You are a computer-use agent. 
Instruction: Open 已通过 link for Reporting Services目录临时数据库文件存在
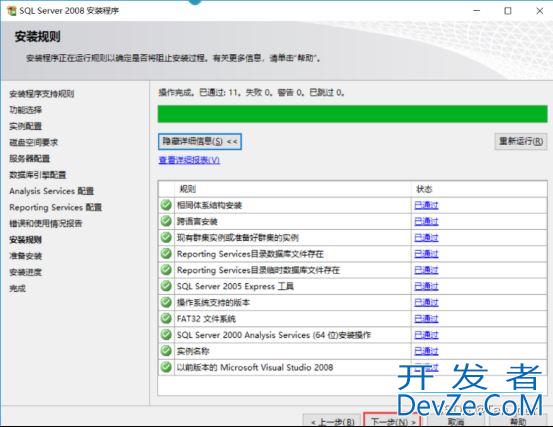pos(426,270)
